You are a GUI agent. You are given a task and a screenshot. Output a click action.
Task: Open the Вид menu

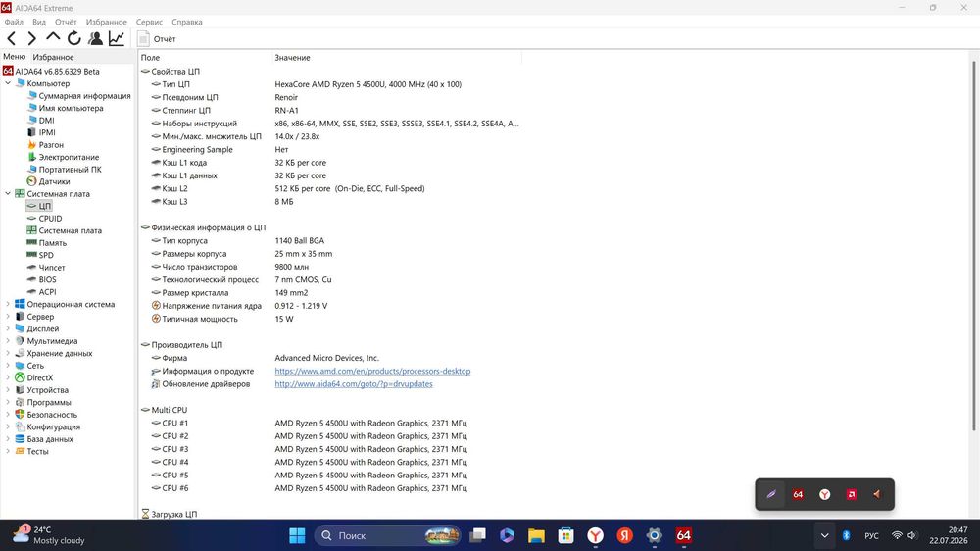coord(39,22)
